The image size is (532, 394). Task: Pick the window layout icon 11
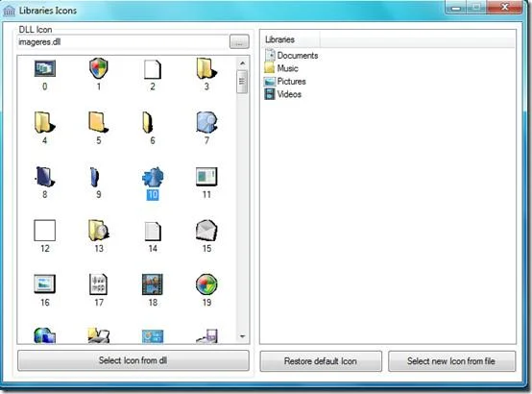pyautogui.click(x=206, y=177)
